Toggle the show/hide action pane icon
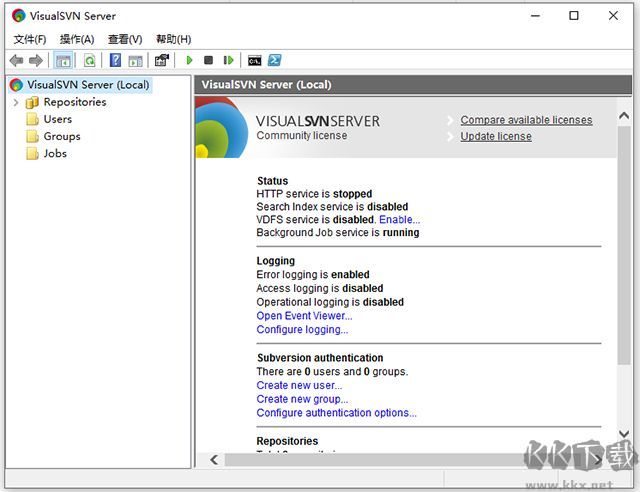Image resolution: width=640 pixels, height=492 pixels. (x=136, y=61)
